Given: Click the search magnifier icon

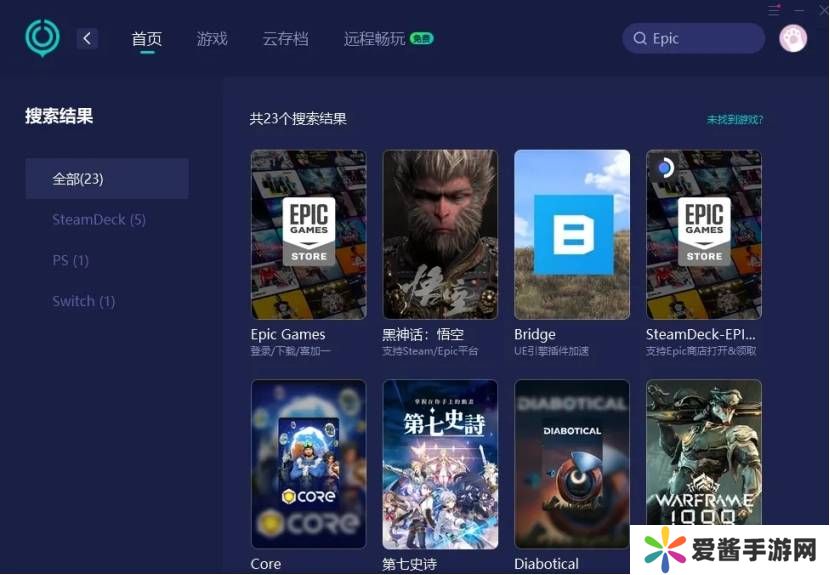Looking at the screenshot, I should click(639, 39).
